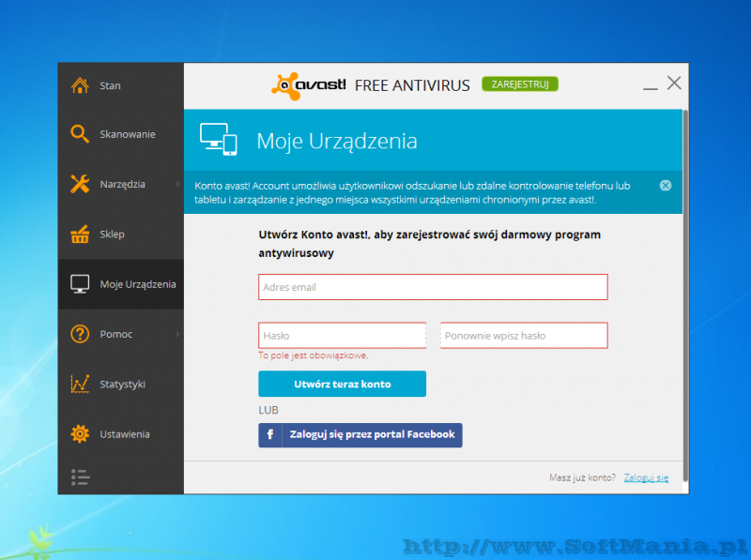
Task: Expand the Narzędzia submenu arrow
Action: tap(177, 184)
